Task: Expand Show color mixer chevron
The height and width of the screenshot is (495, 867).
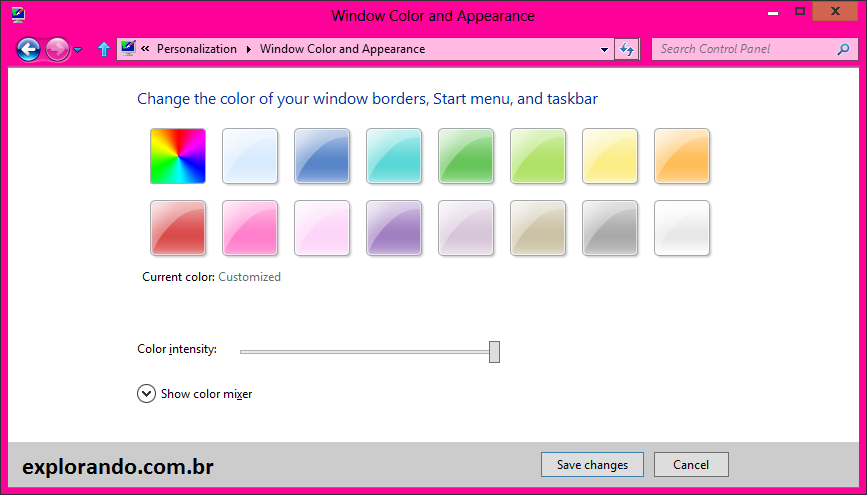Action: point(147,394)
